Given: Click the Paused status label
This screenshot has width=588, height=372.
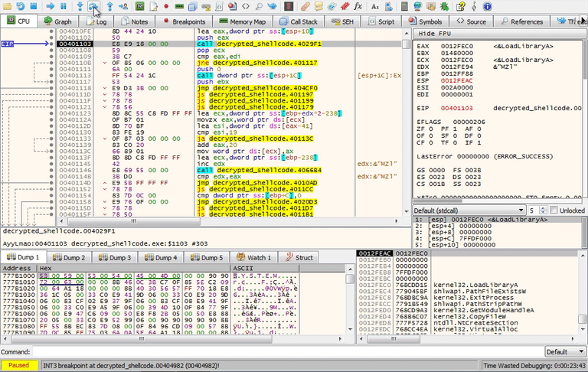Looking at the screenshot, I should (x=19, y=365).
